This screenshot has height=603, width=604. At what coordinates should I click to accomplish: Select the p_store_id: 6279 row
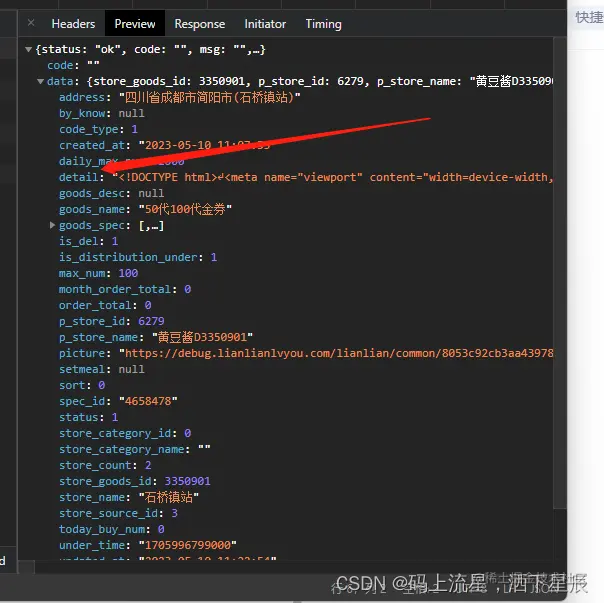click(112, 321)
